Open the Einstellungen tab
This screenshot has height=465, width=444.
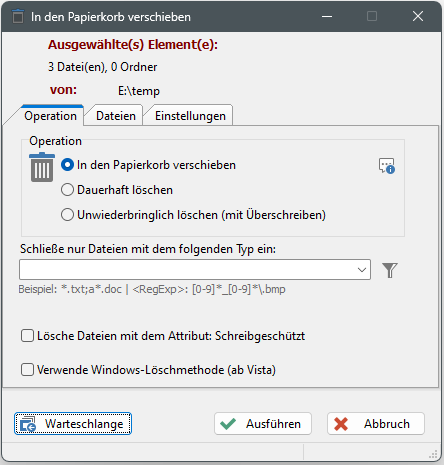click(190, 116)
